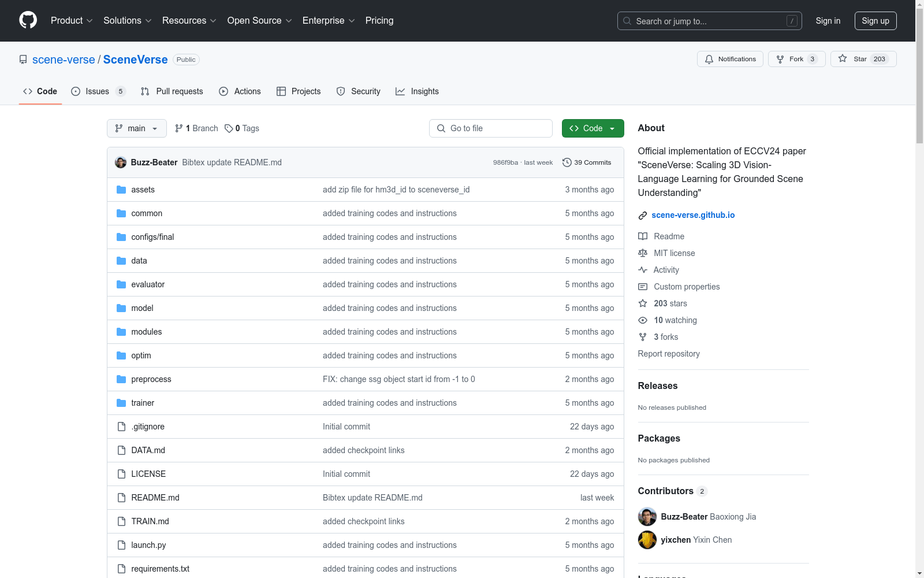Switch to the Actions tab
This screenshot has width=924, height=578.
[x=240, y=91]
